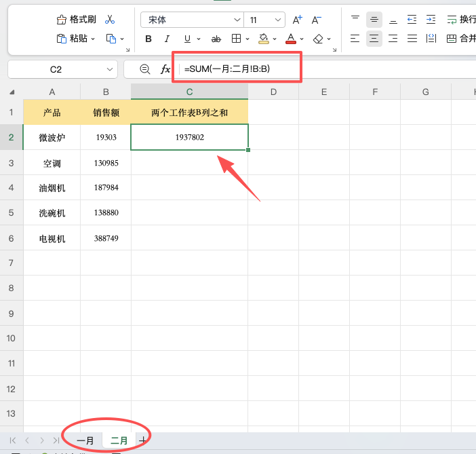The height and width of the screenshot is (454, 476).
Task: Select column D header
Action: tap(273, 92)
